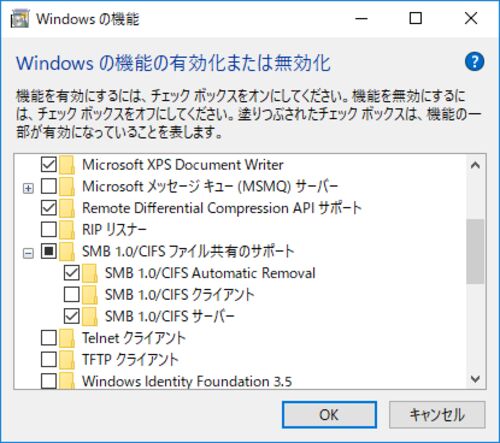Click the folder icon beside Microsoft XPS Document Writer

[67, 165]
